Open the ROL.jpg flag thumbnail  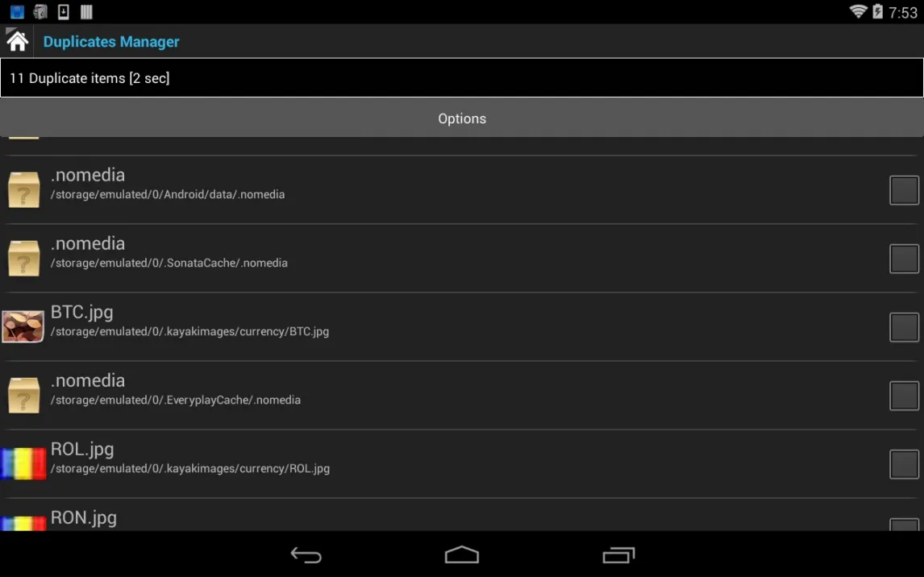[x=23, y=463]
